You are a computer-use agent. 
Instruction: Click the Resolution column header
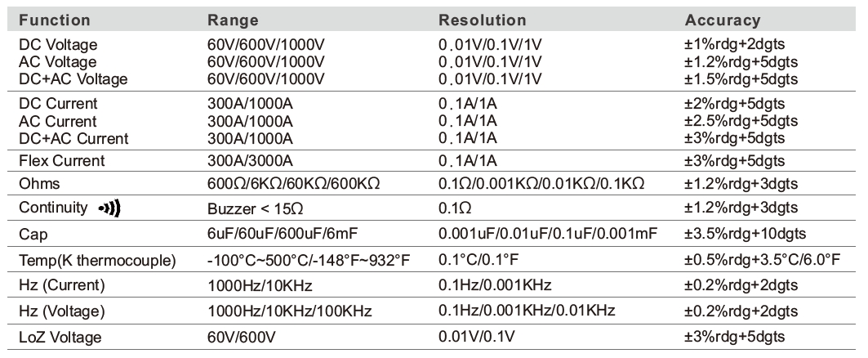(x=482, y=20)
